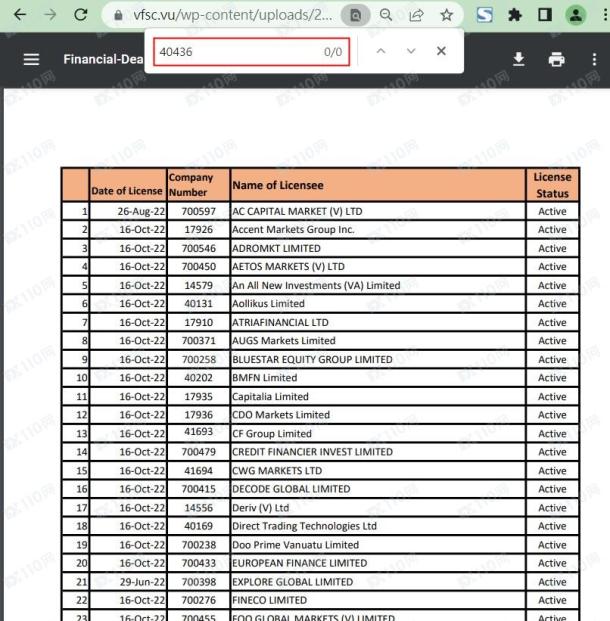Click the Date of License header
Screen dimensions: 610x621
[127, 191]
